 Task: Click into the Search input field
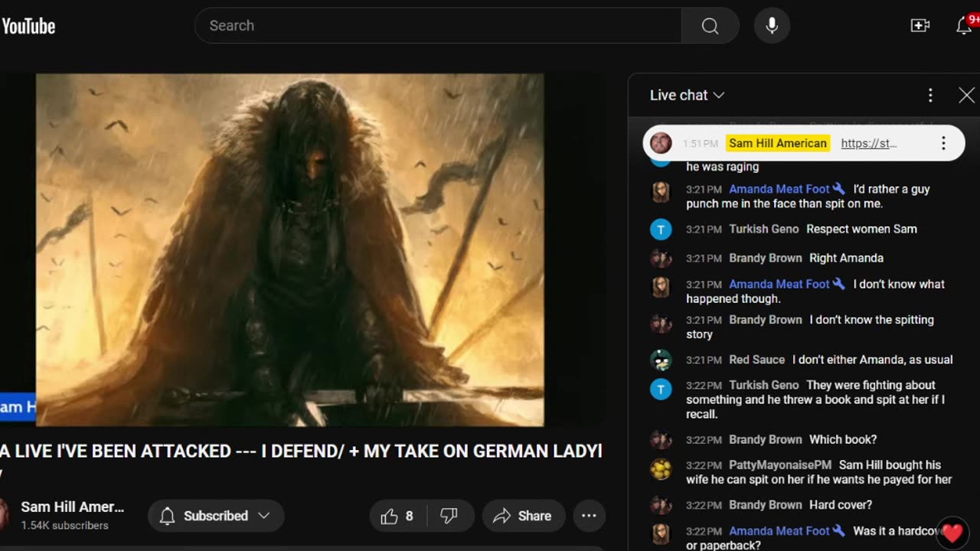438,25
